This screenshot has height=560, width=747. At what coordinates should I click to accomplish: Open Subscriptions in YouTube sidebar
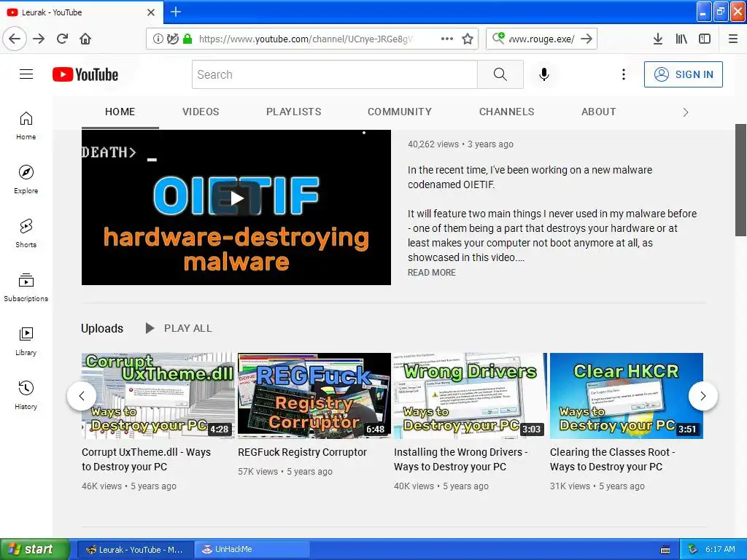point(26,287)
